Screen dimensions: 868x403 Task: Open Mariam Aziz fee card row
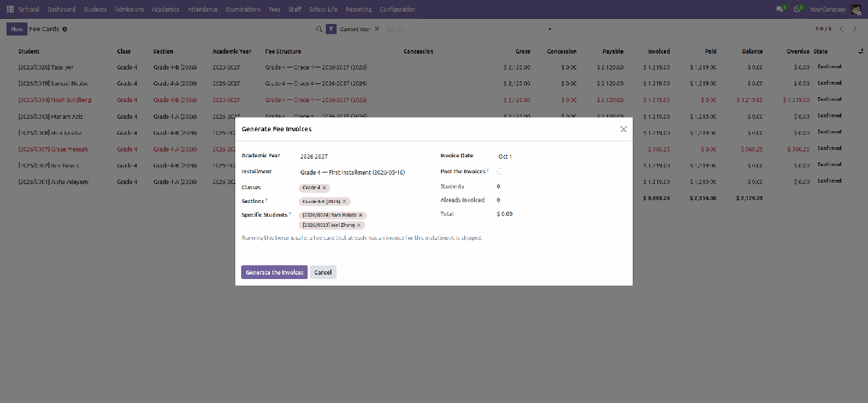pos(434,117)
